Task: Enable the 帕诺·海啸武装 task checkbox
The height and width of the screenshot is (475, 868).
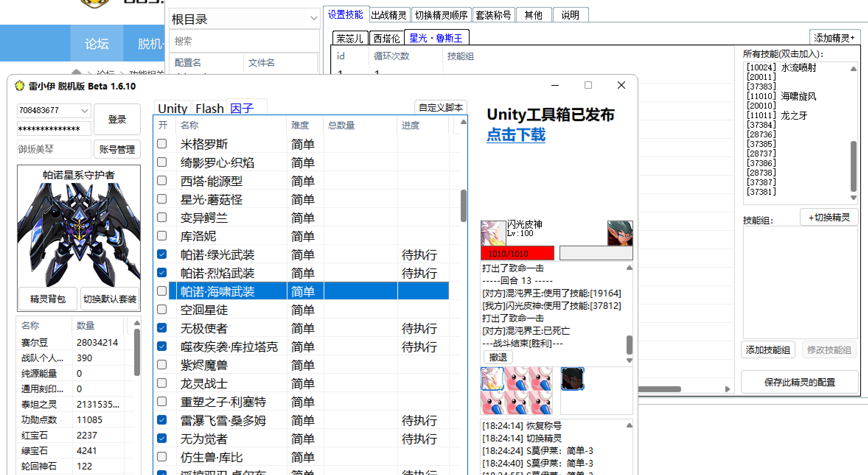Action: (161, 291)
